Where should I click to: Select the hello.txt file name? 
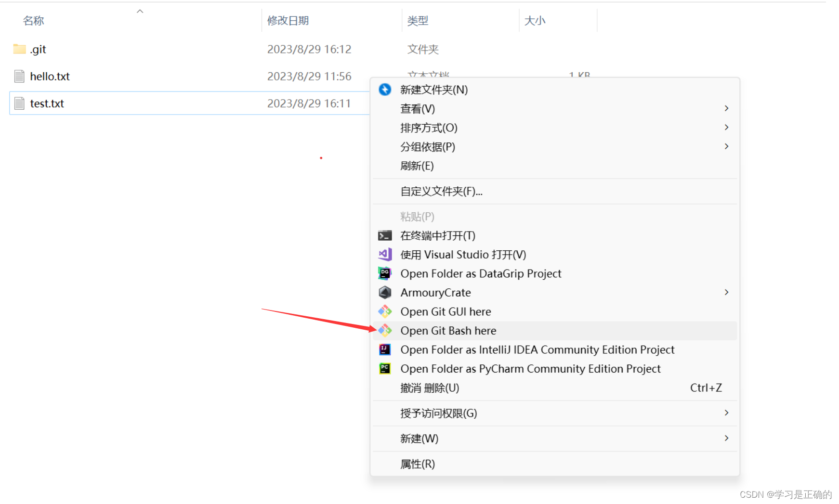pyautogui.click(x=50, y=76)
